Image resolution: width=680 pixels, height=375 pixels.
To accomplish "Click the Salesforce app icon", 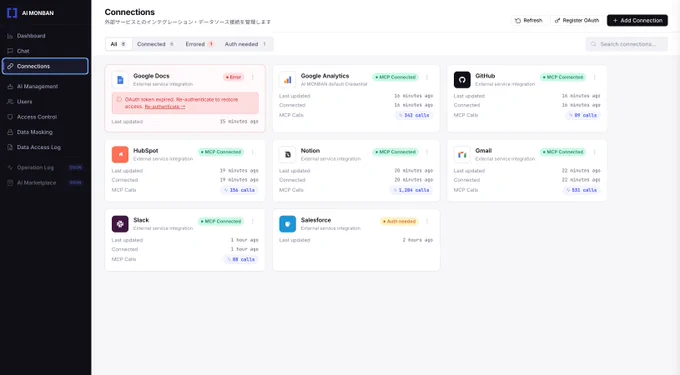I will point(288,224).
